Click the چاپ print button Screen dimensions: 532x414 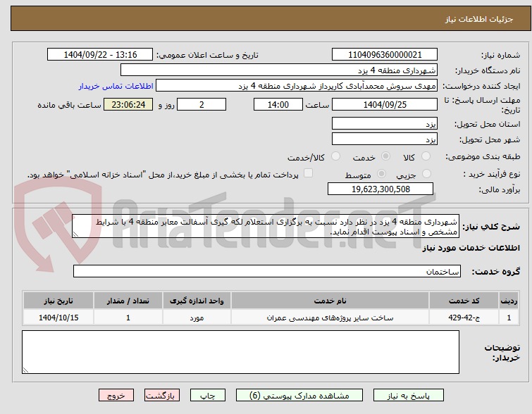(208, 396)
